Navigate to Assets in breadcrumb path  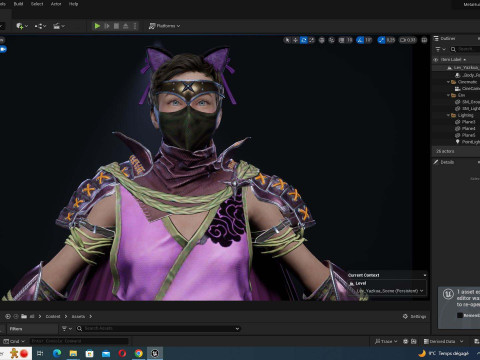[x=78, y=316]
